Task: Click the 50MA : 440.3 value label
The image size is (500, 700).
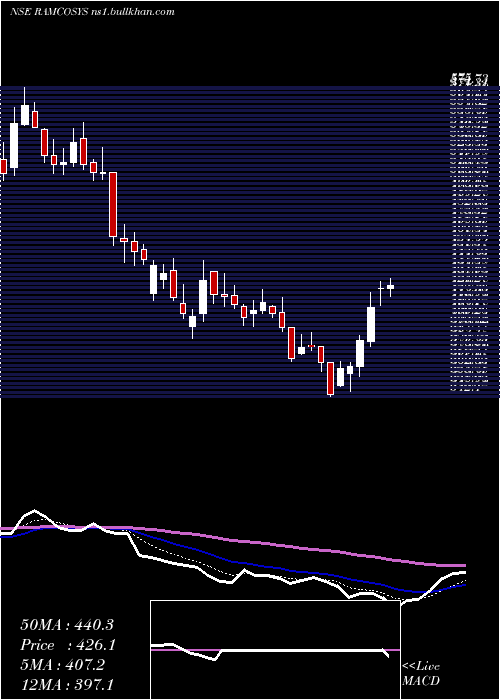Action: tap(67, 625)
